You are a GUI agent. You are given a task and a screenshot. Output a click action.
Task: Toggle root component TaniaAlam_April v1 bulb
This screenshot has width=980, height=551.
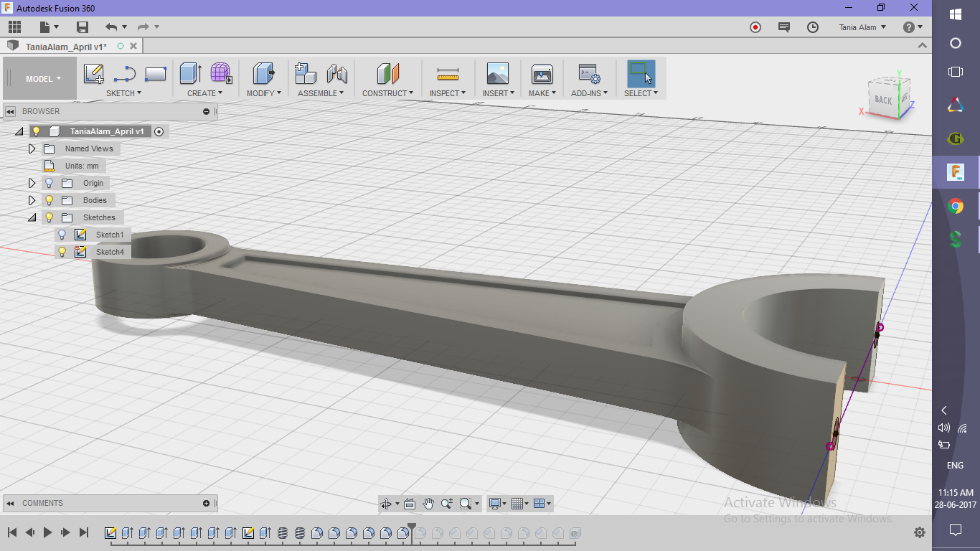37,131
